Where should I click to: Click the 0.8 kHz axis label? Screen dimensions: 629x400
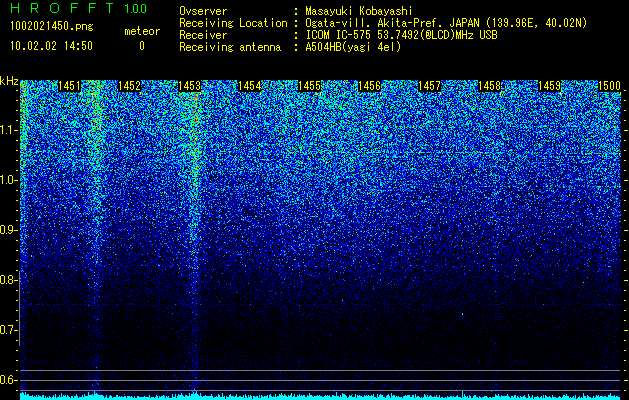[9, 280]
